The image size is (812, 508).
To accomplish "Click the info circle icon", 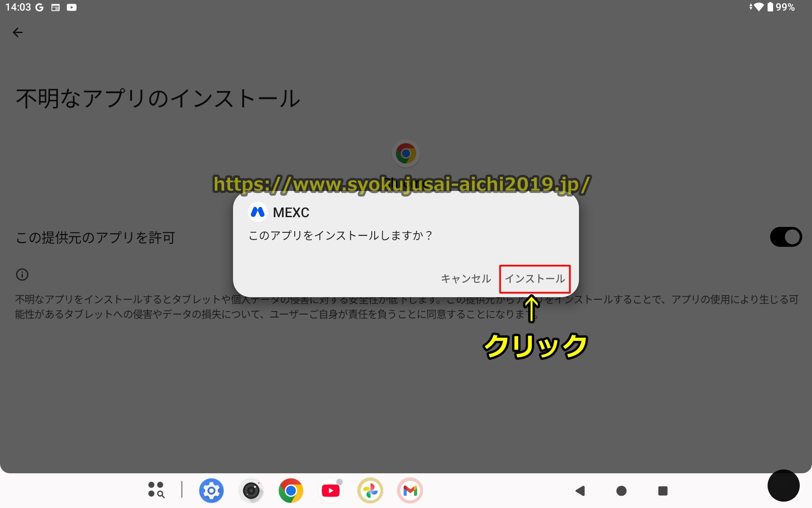I will 22,275.
